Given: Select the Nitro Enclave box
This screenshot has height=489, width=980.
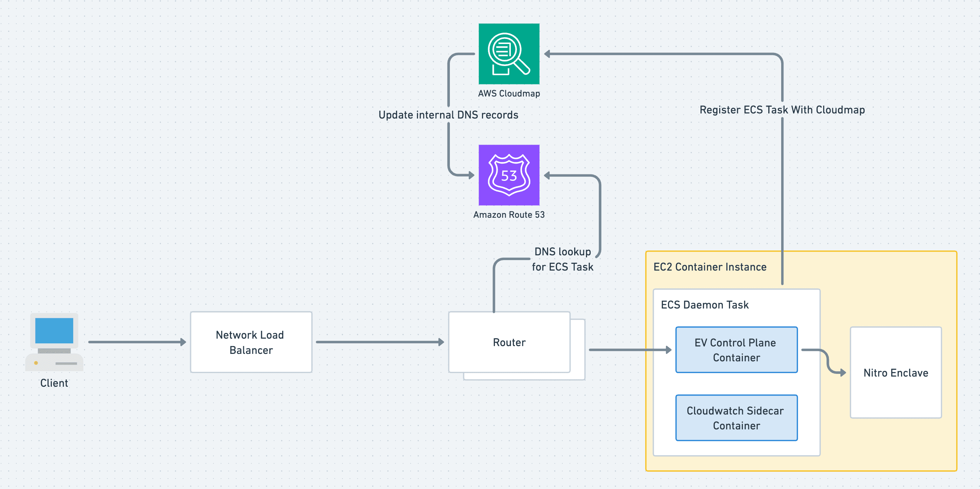Looking at the screenshot, I should click(x=895, y=372).
